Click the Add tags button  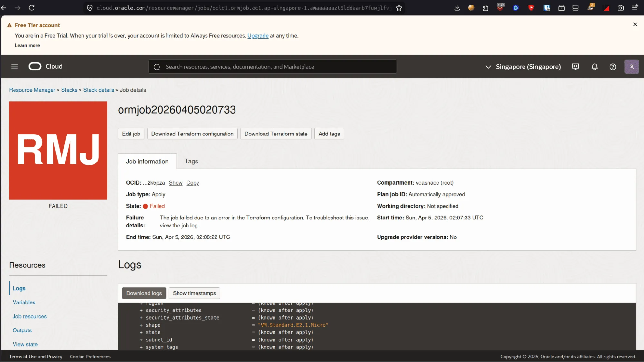pos(329,134)
